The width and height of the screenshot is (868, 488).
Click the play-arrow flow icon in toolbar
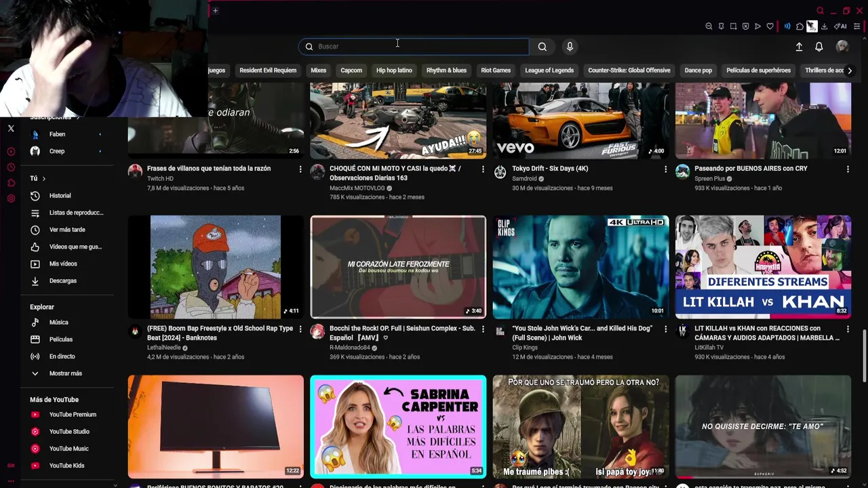click(x=757, y=26)
